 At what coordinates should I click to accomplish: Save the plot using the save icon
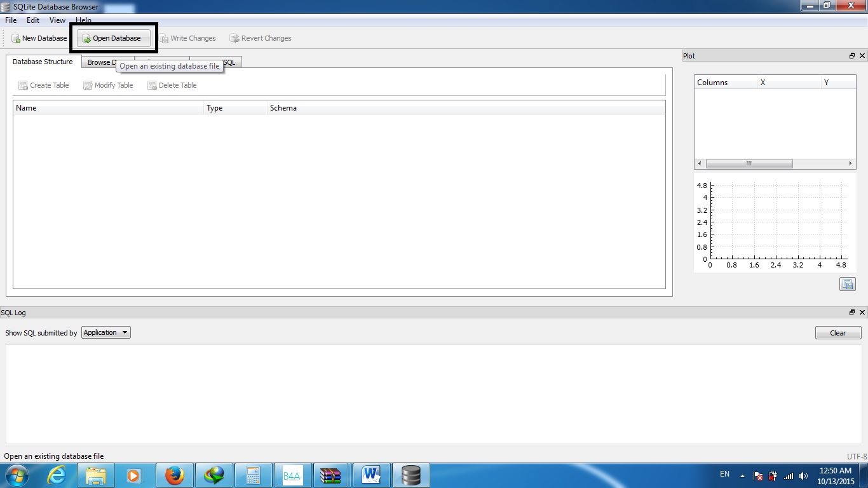point(847,284)
